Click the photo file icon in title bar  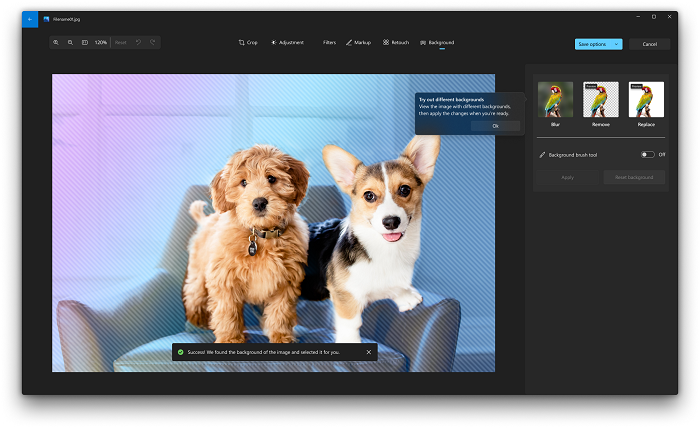[x=46, y=19]
